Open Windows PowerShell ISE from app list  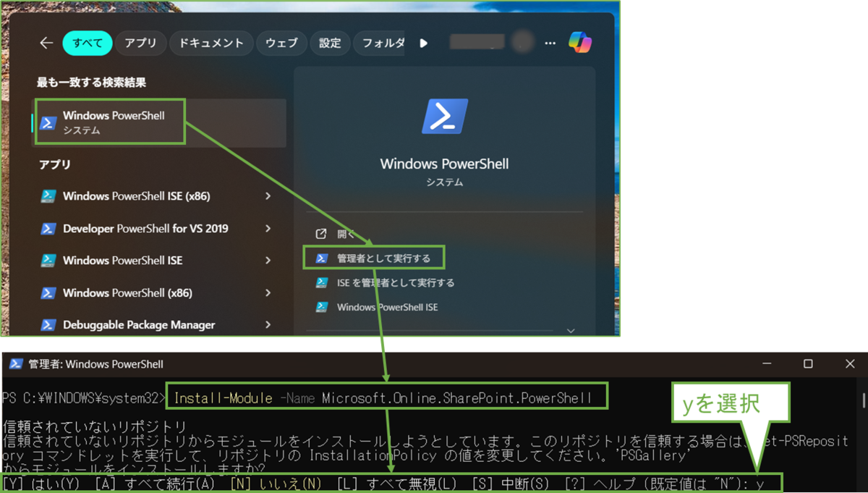[122, 261]
